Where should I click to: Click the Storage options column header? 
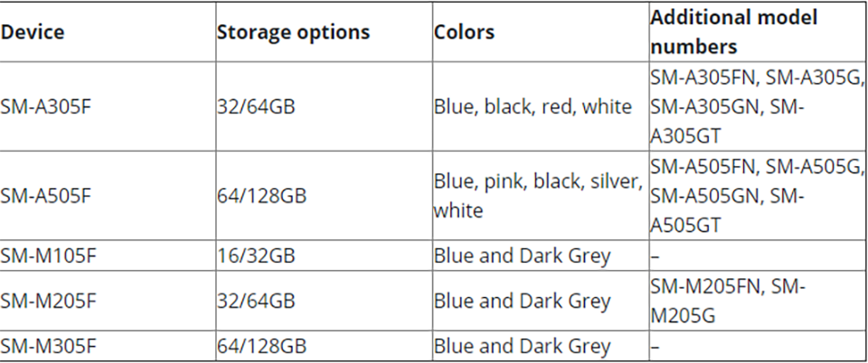point(325,32)
